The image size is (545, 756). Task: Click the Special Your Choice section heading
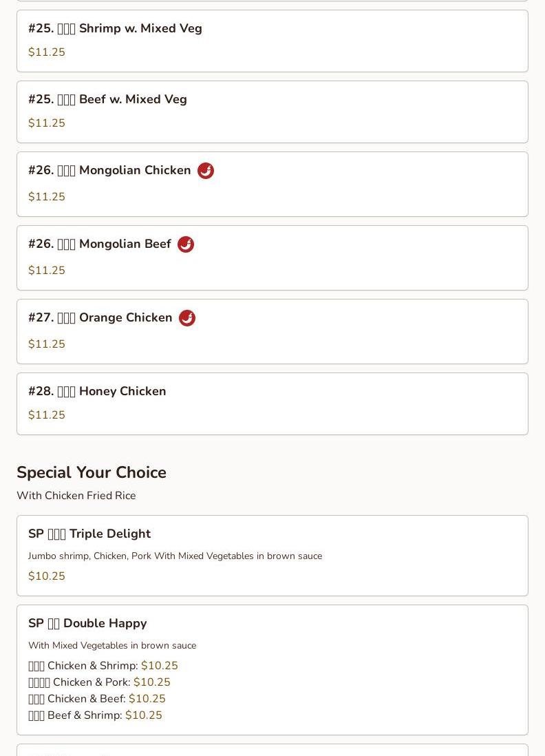click(x=92, y=472)
